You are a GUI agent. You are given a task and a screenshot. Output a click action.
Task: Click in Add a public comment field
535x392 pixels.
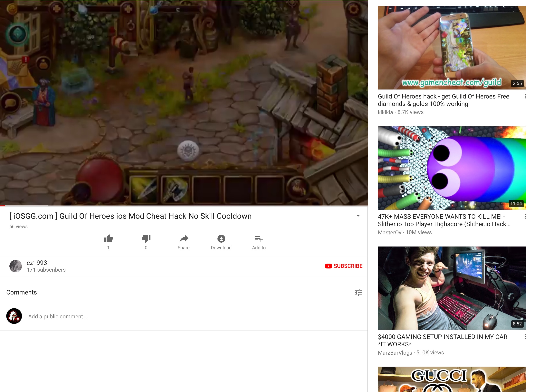click(x=57, y=316)
